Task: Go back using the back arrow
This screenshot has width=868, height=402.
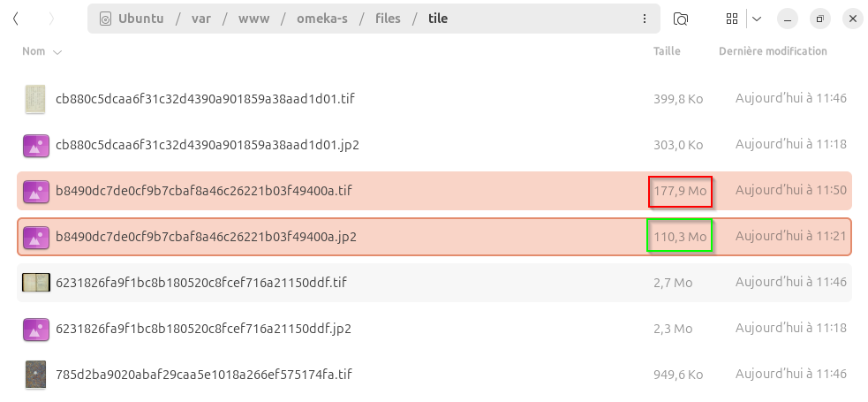Action: click(x=16, y=19)
